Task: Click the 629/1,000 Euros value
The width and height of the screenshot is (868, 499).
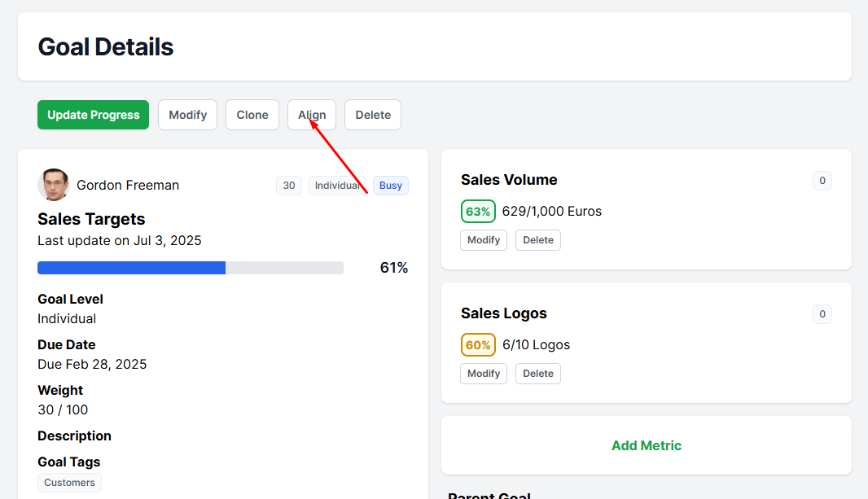Action: pos(551,212)
